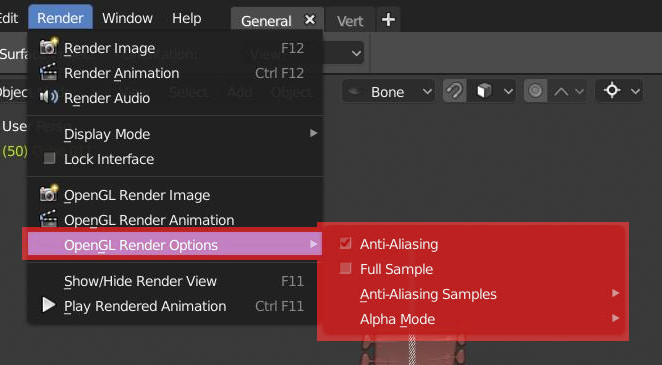Viewport: 662px width, 365px height.
Task: Click the Render Image camera icon
Action: [x=49, y=47]
